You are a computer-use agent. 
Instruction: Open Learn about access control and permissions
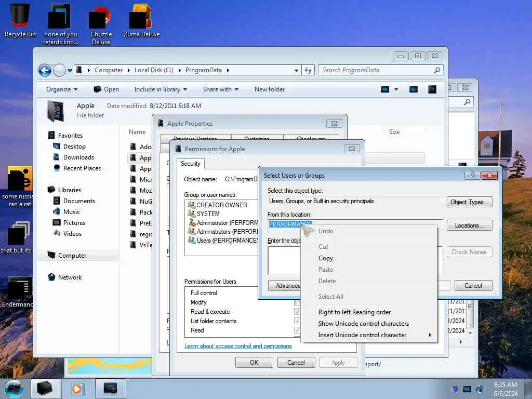238,346
